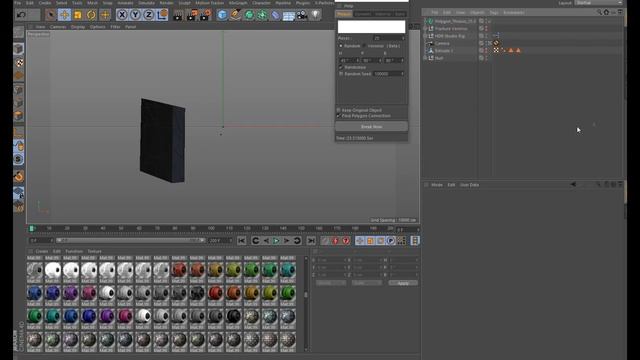Toggle the Random Seed checkbox
The image size is (640, 360).
[x=341, y=74]
